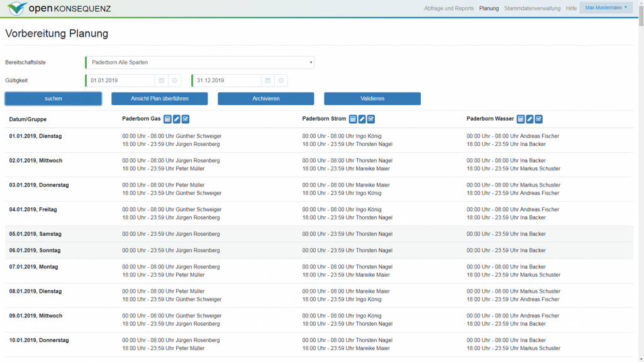Open calendar picker for end date 31.12.2019
Image resolution: width=644 pixels, height=362 pixels.
click(x=268, y=80)
